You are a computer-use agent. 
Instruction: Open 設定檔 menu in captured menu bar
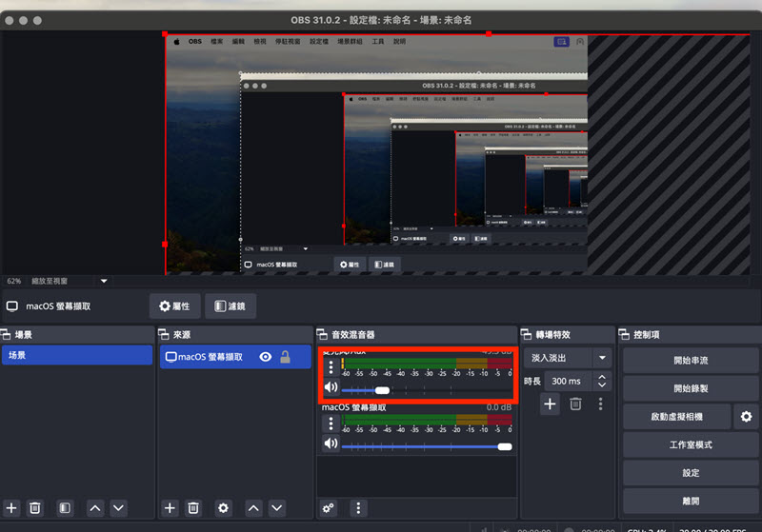point(319,41)
